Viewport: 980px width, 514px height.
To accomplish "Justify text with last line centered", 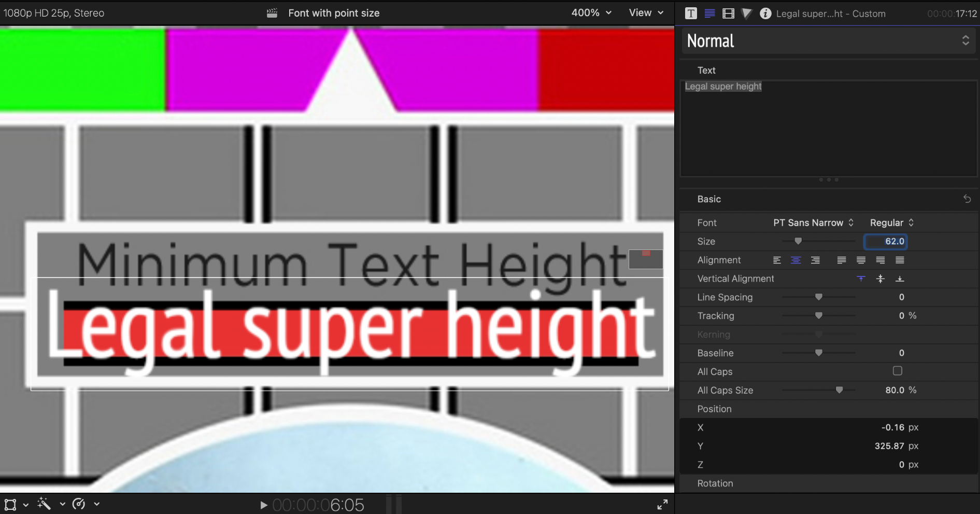I will (861, 260).
